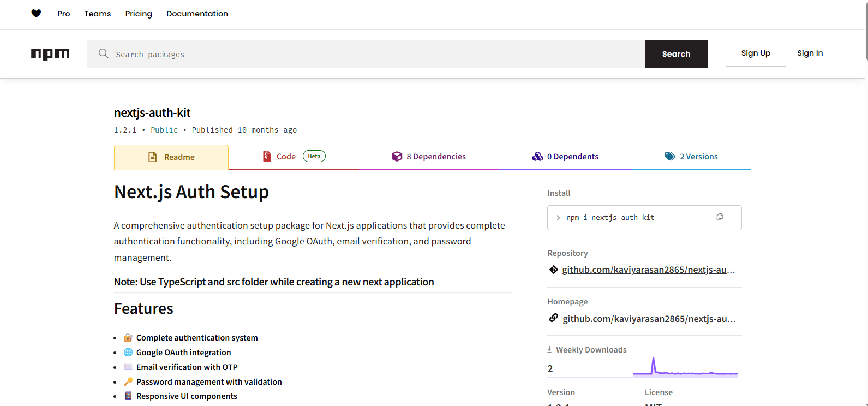Click the red Code file icon
The height and width of the screenshot is (406, 868).
tap(267, 157)
